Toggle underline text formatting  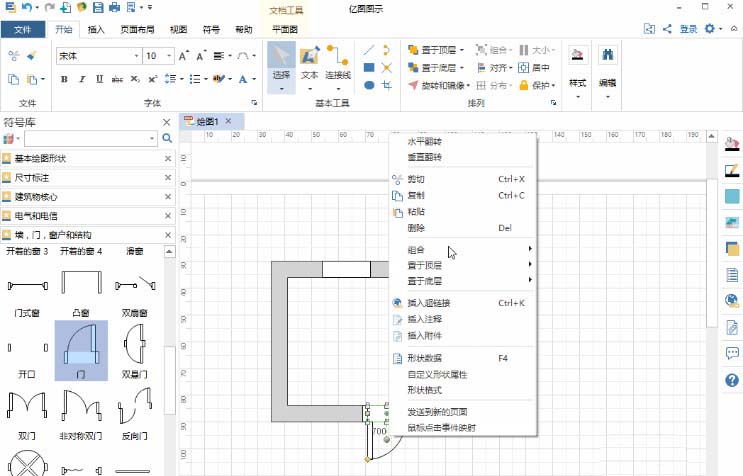(97, 79)
